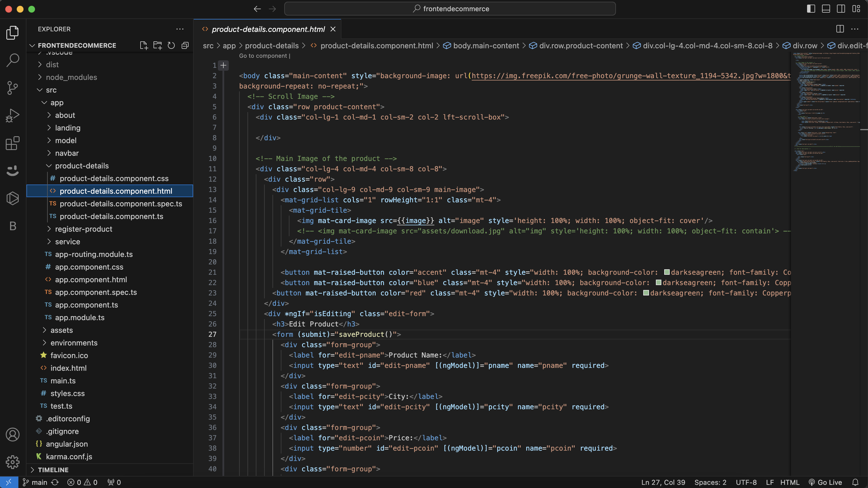868x488 pixels.
Task: Toggle the bottom panel visibility
Action: (x=826, y=9)
